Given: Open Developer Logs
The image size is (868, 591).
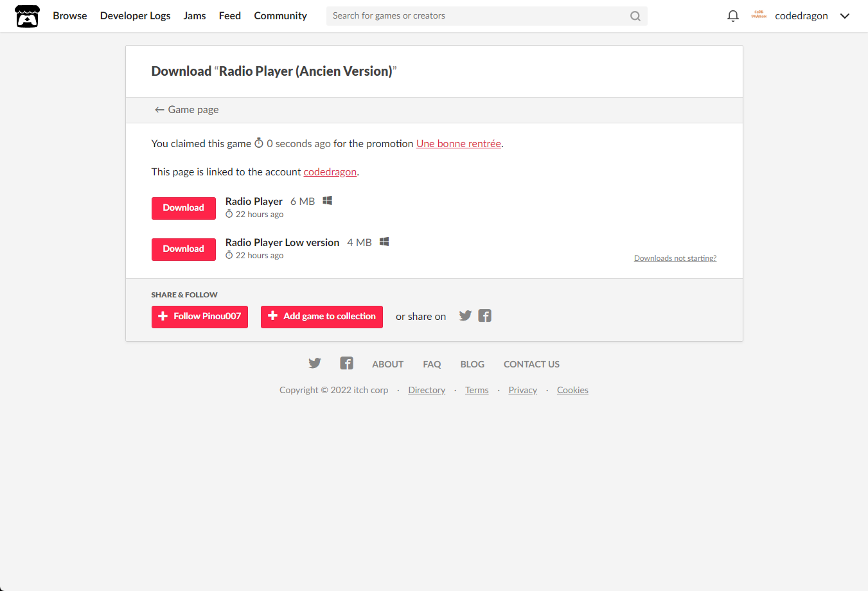Looking at the screenshot, I should [x=136, y=16].
